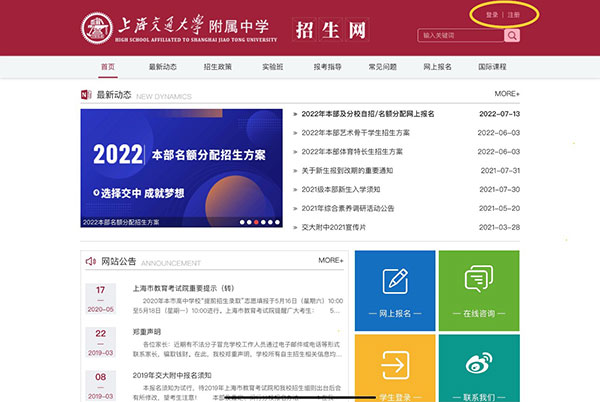Select the 常见问题 navigation item

382,67
